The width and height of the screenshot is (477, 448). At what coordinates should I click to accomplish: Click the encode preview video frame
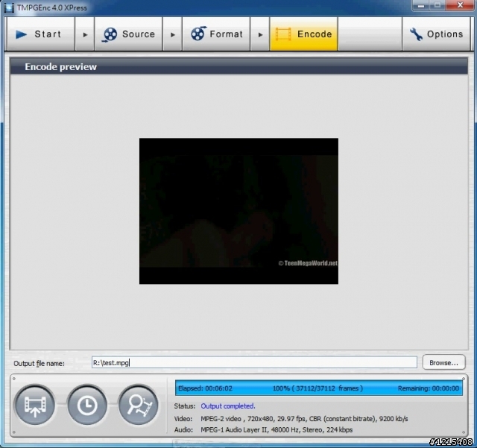(238, 211)
